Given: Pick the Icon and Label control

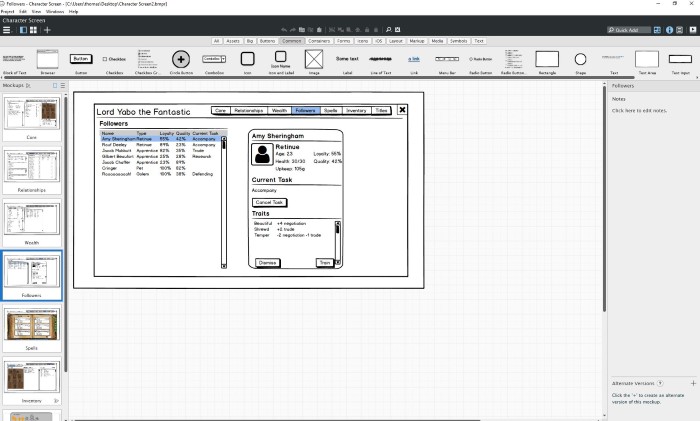Looking at the screenshot, I should tap(281, 62).
